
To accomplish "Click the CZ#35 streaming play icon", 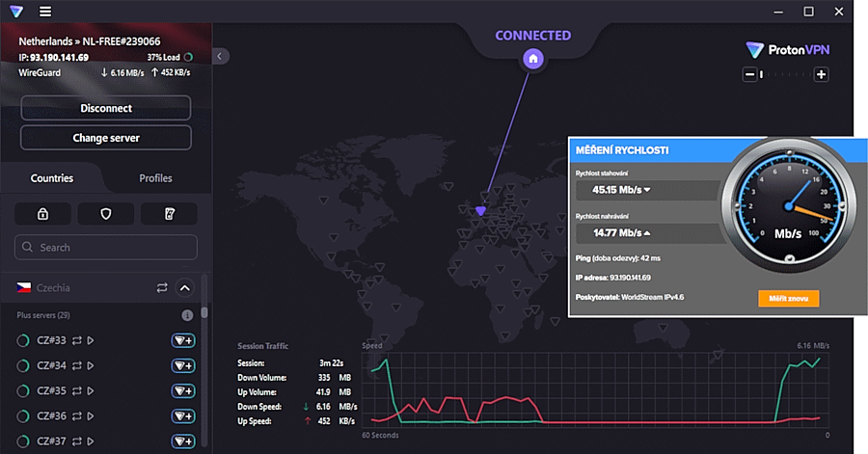I will click(91, 391).
